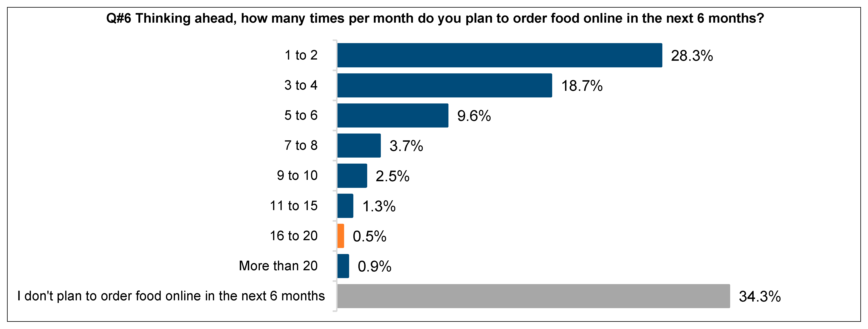This screenshot has height=329, width=868.
Task: Select the 34.3% data label
Action: click(x=759, y=297)
